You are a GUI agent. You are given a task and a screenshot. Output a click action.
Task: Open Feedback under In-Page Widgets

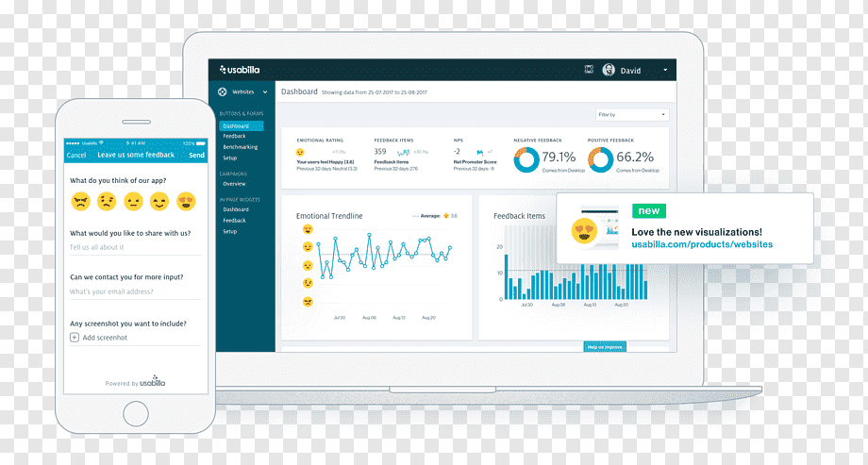(234, 221)
